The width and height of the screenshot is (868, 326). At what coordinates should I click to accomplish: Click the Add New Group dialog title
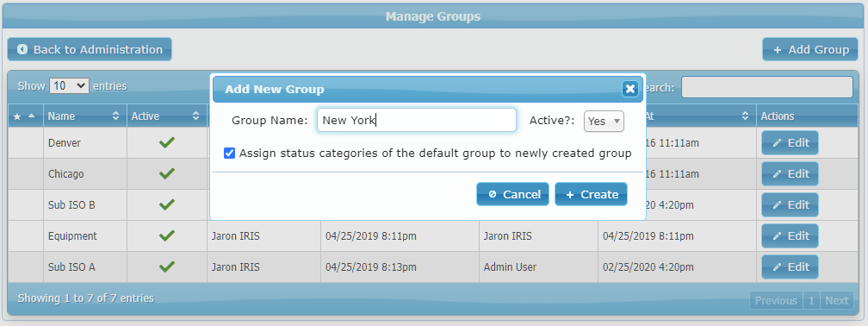[275, 90]
